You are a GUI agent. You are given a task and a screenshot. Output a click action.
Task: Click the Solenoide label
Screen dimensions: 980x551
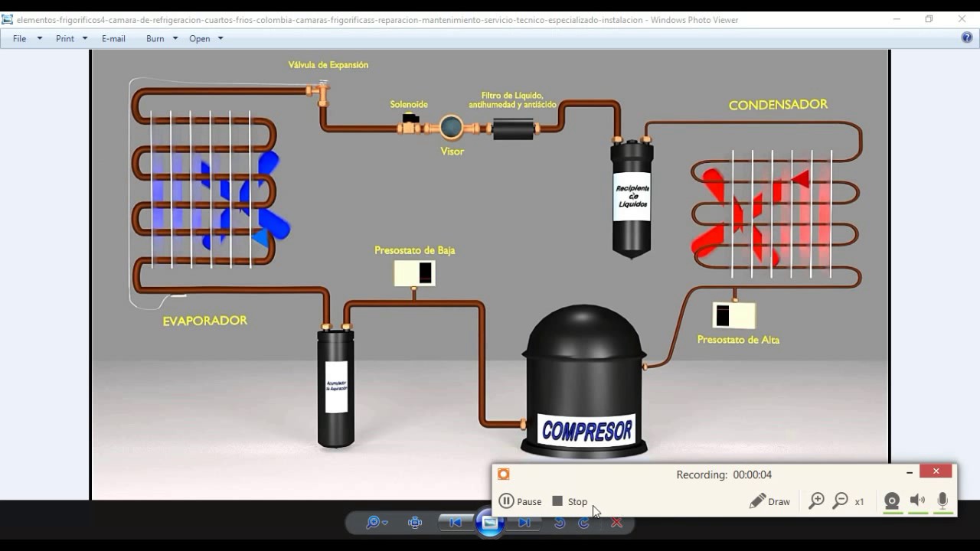pos(409,105)
